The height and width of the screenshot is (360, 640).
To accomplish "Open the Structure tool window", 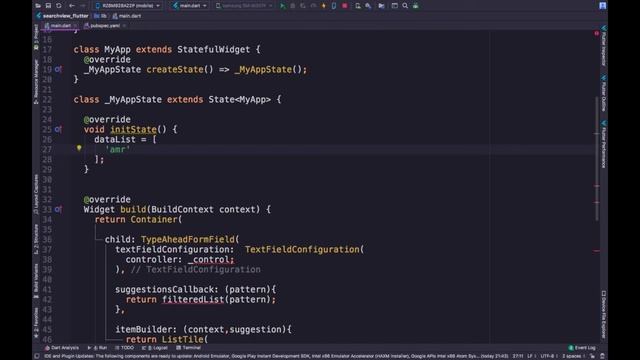I will pos(36,239).
